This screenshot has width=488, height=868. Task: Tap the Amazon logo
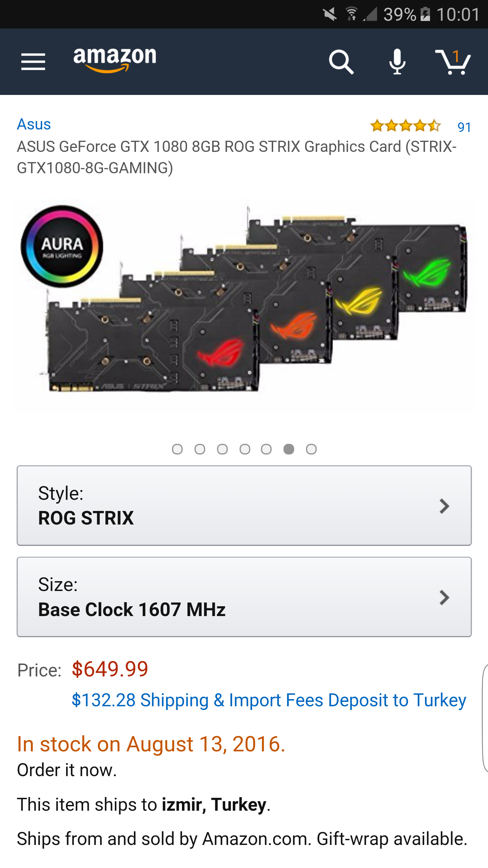tap(115, 60)
